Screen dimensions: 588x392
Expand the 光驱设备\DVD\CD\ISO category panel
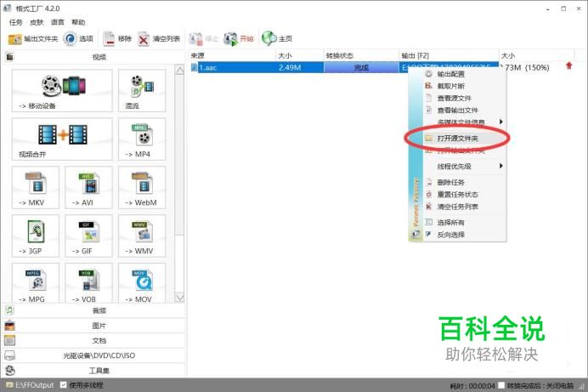93,355
